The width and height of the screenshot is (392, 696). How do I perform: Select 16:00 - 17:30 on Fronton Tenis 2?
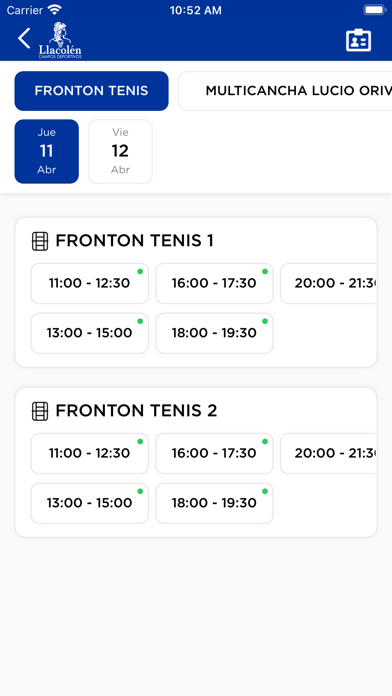pos(214,454)
